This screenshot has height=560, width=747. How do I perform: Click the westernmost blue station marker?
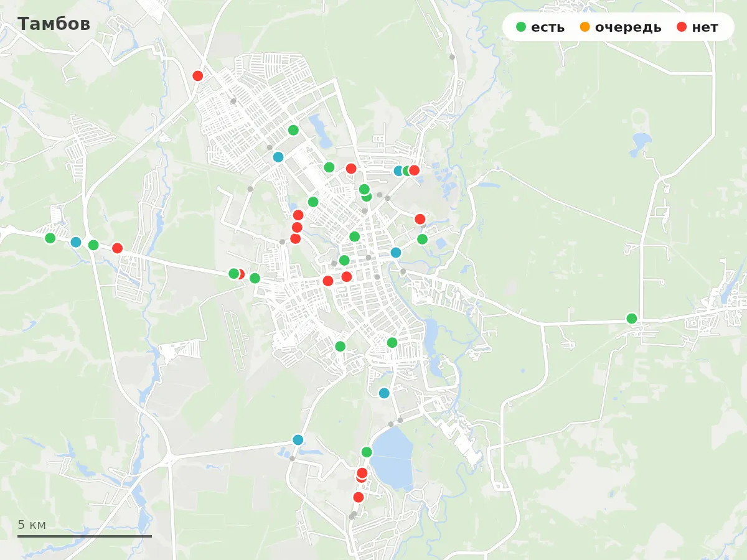point(76,242)
